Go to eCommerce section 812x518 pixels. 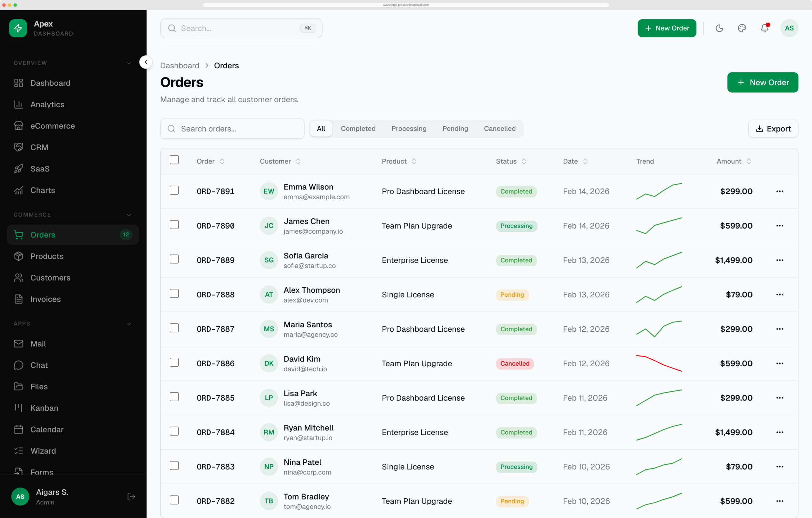tap(73, 126)
